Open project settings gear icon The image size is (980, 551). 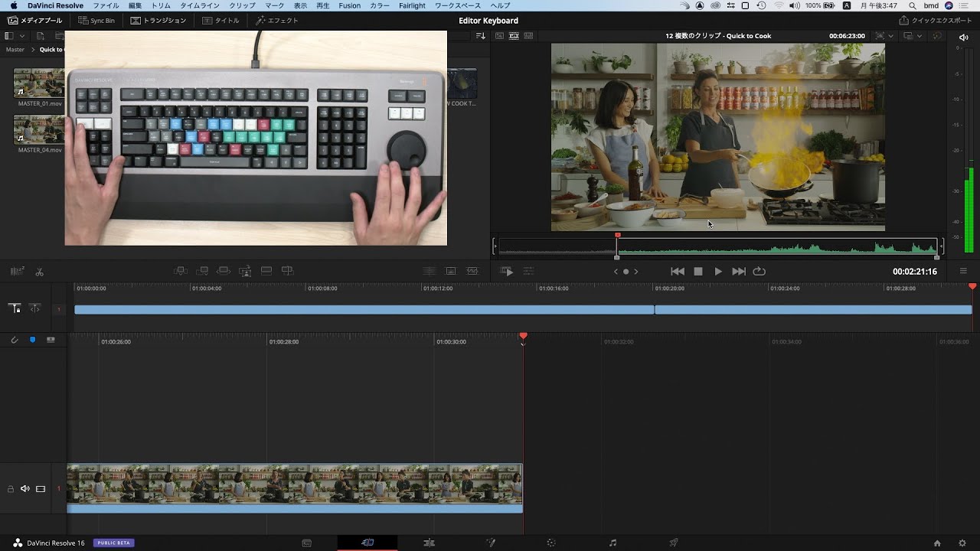962,543
